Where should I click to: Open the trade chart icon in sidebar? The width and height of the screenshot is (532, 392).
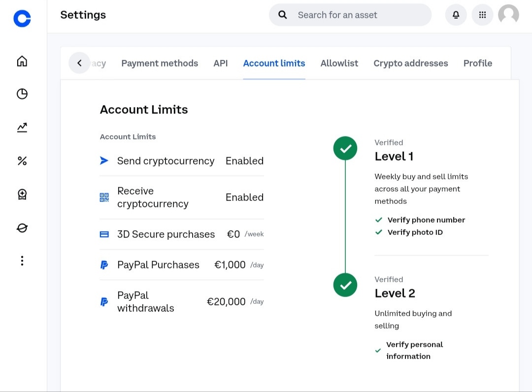(x=22, y=128)
